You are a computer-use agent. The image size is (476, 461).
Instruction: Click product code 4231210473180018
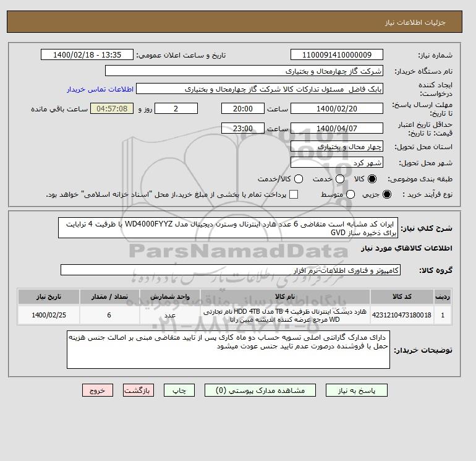tap(402, 315)
